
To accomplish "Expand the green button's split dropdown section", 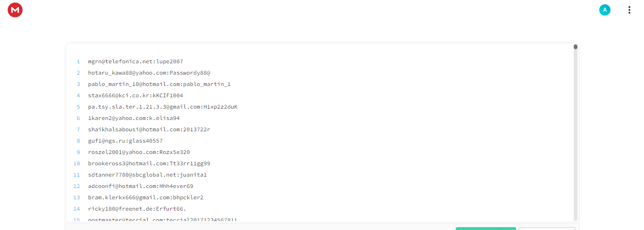I will click(x=508, y=229).
